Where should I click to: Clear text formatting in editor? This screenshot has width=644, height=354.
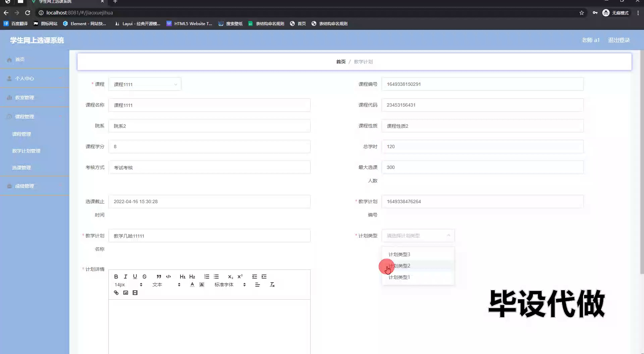(x=272, y=285)
